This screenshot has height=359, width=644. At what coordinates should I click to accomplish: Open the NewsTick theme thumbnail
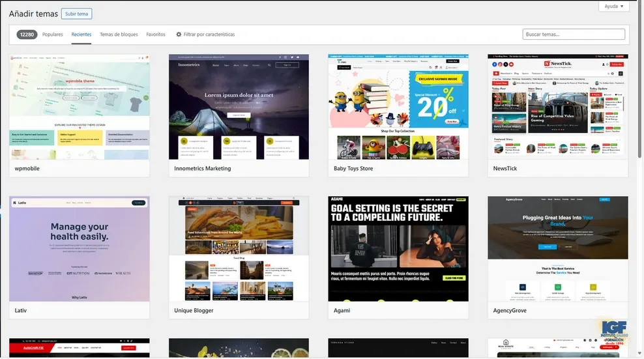[x=558, y=107]
